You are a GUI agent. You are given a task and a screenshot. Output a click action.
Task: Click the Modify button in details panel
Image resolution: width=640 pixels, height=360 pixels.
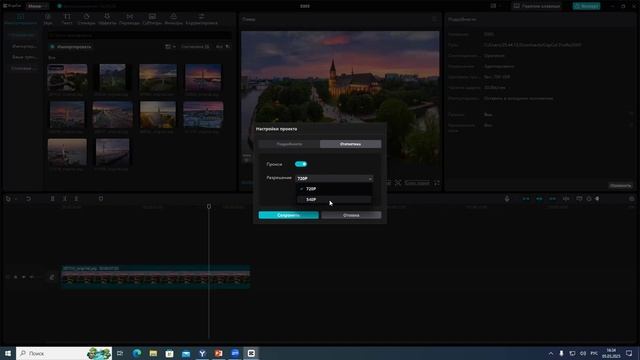tap(620, 186)
